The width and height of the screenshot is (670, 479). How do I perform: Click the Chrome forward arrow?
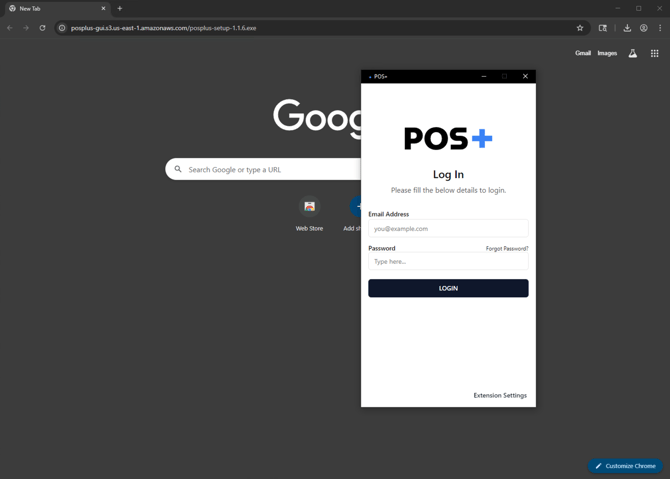[x=26, y=28]
